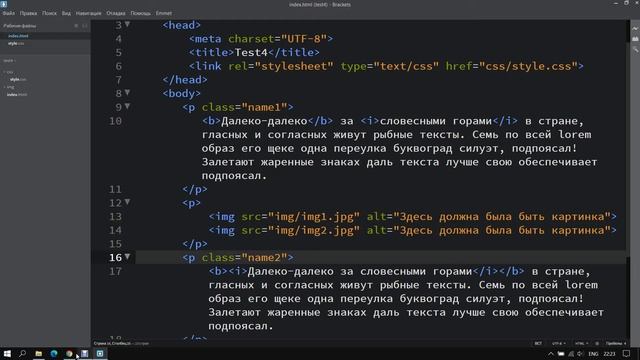The image size is (640, 360).
Task: Open File Explorer from the taskbar
Action: coord(38,353)
